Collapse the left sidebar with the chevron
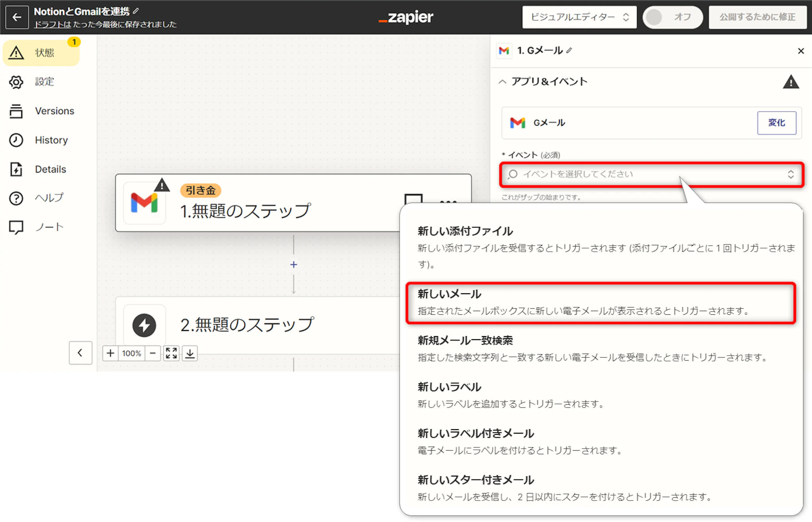This screenshot has height=522, width=812. click(x=80, y=353)
